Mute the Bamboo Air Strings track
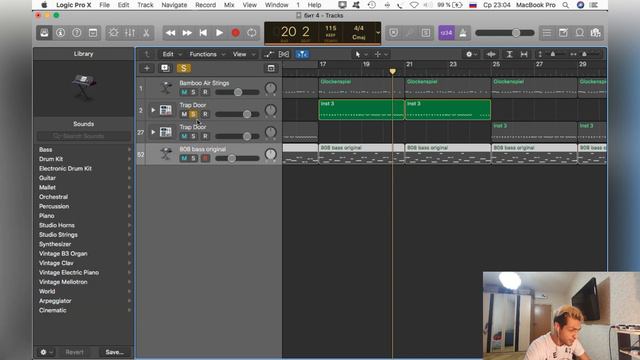This screenshot has height=360, width=640. tap(184, 92)
